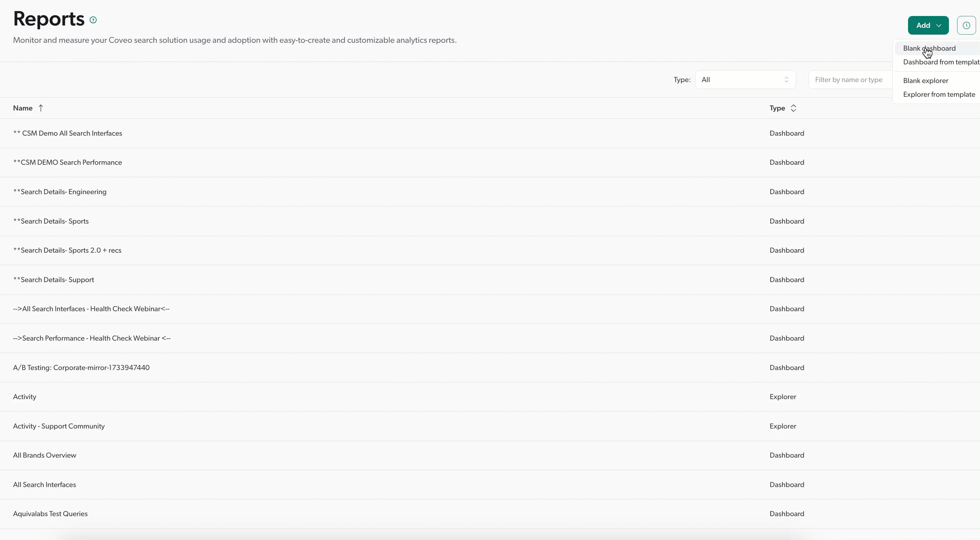
Task: Open the Type filter showing All
Action: click(x=745, y=79)
